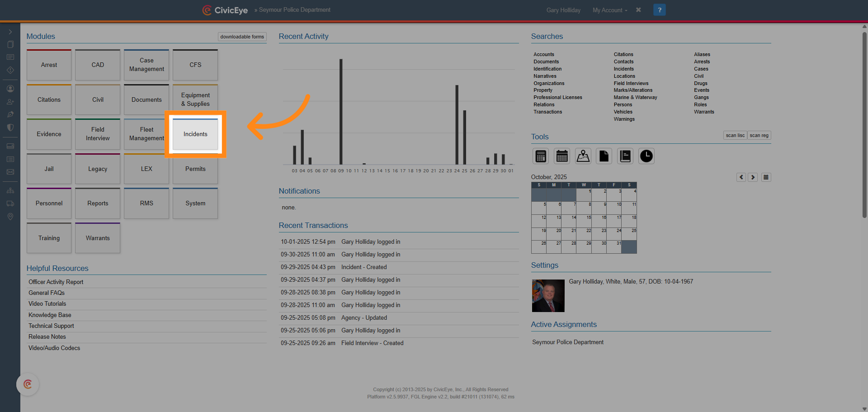Click the truck icon in the sidebar
The image size is (868, 412).
pos(10,204)
